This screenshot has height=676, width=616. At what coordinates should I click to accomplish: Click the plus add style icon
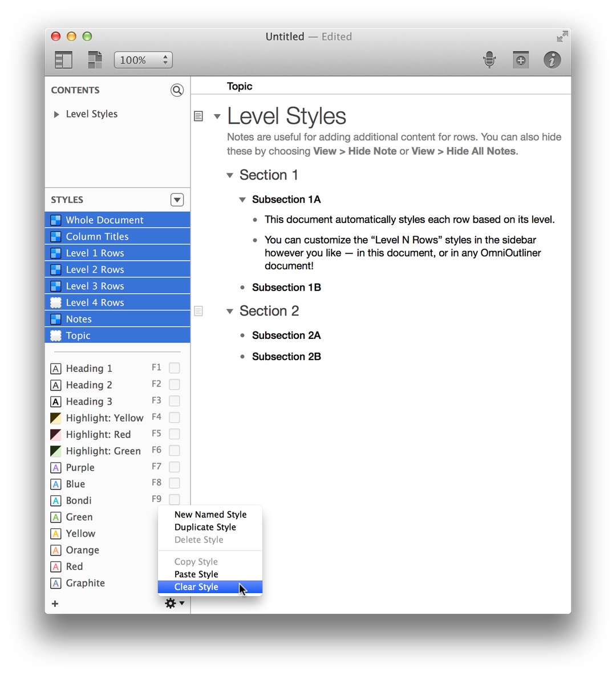point(55,604)
